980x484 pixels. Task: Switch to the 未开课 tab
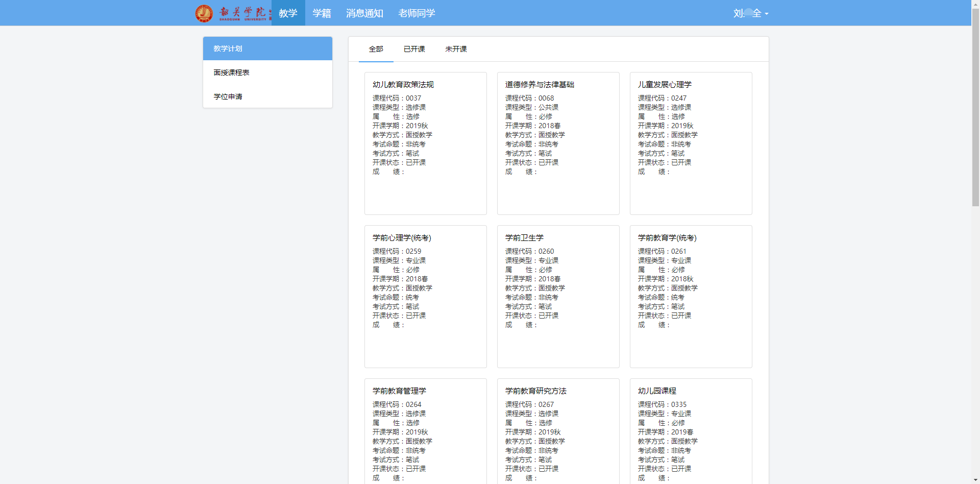(456, 49)
